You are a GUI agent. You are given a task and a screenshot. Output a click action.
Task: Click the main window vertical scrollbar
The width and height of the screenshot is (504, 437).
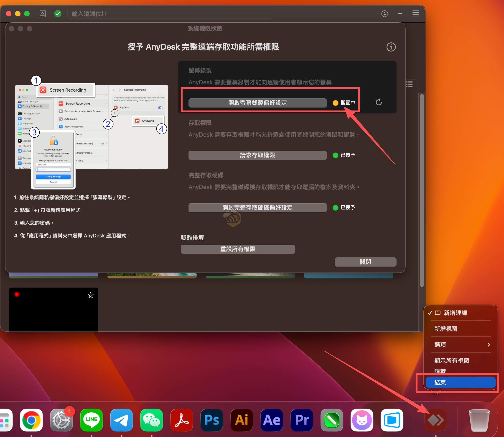click(x=422, y=190)
